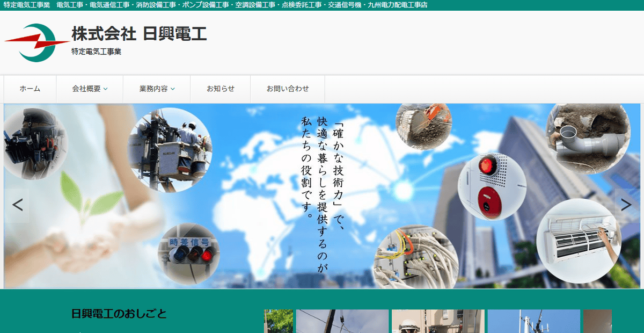
Task: Expand the 業務内容 dropdown menu
Action: click(157, 89)
